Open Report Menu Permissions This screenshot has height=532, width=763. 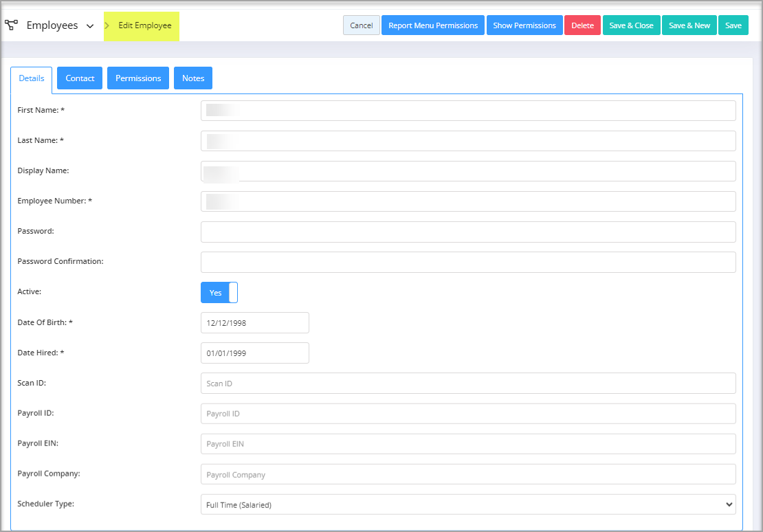tap(432, 25)
